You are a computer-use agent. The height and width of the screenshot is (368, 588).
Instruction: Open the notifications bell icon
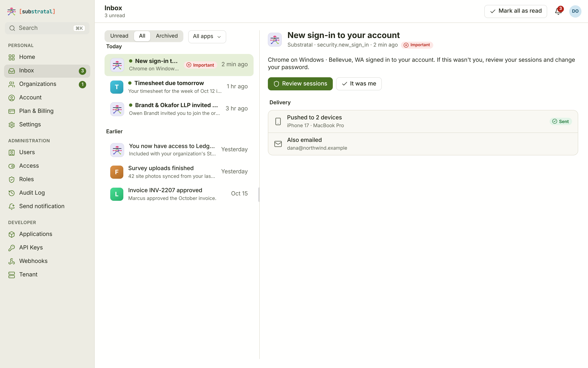click(x=558, y=11)
